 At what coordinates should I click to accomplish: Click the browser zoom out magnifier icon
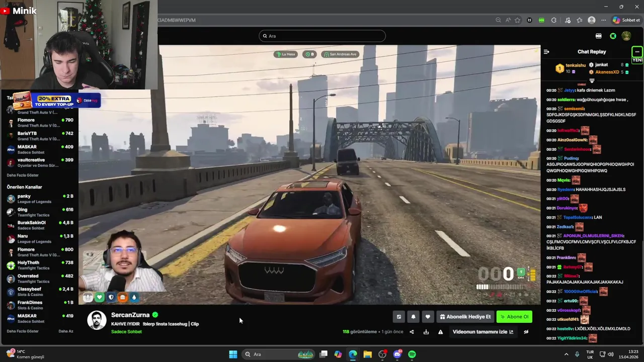pos(498,20)
